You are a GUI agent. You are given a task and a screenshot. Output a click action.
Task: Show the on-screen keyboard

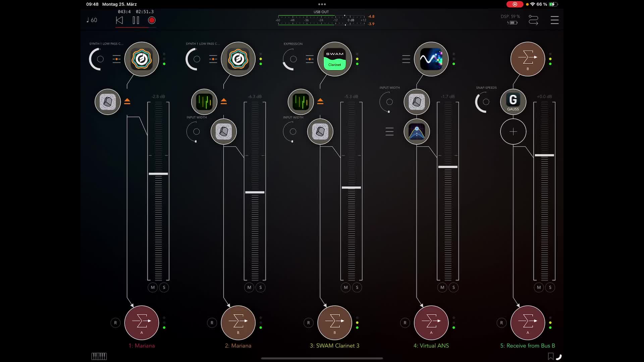coord(99,356)
